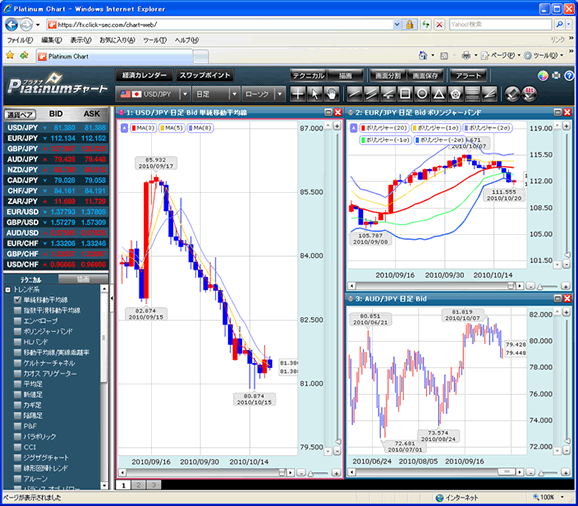This screenshot has width=578, height=506.
Task: Open the 日足 timeframe dropdown
Action: 234,94
